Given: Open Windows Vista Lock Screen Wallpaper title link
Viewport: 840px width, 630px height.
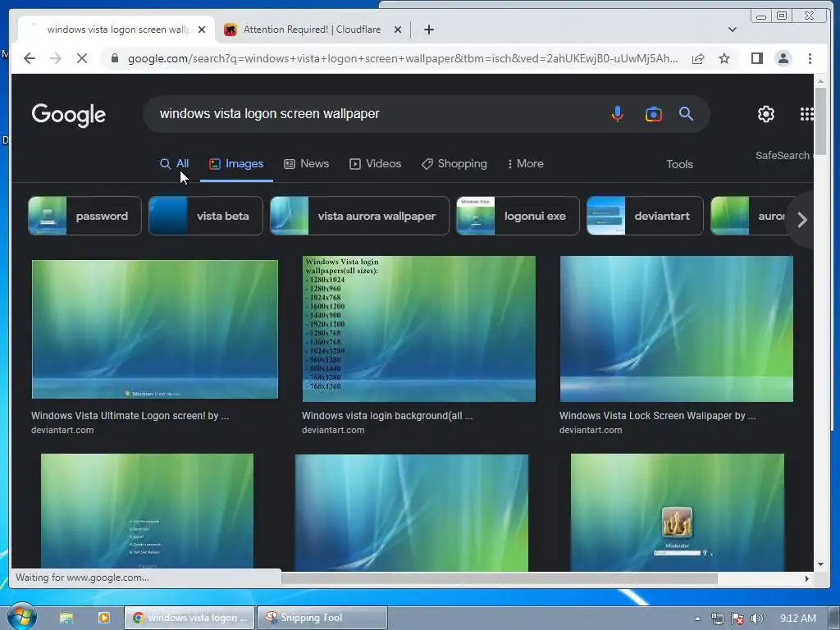Looking at the screenshot, I should (x=658, y=416).
